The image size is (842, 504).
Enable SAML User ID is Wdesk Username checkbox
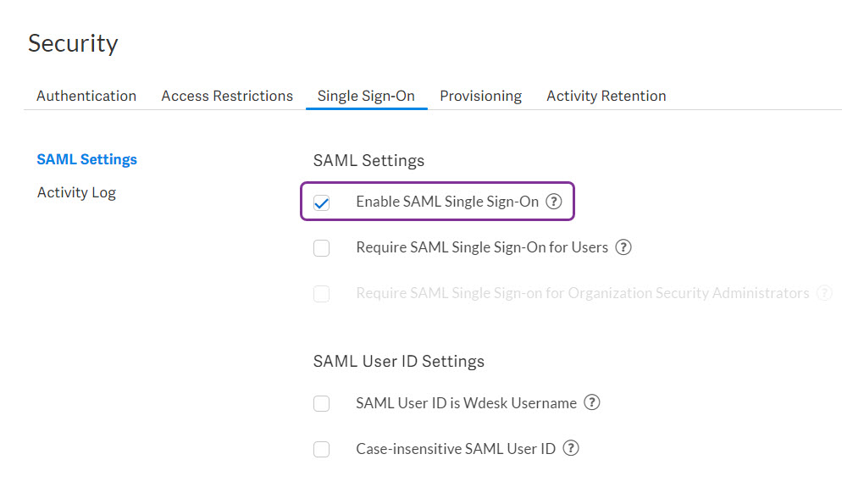pos(322,403)
